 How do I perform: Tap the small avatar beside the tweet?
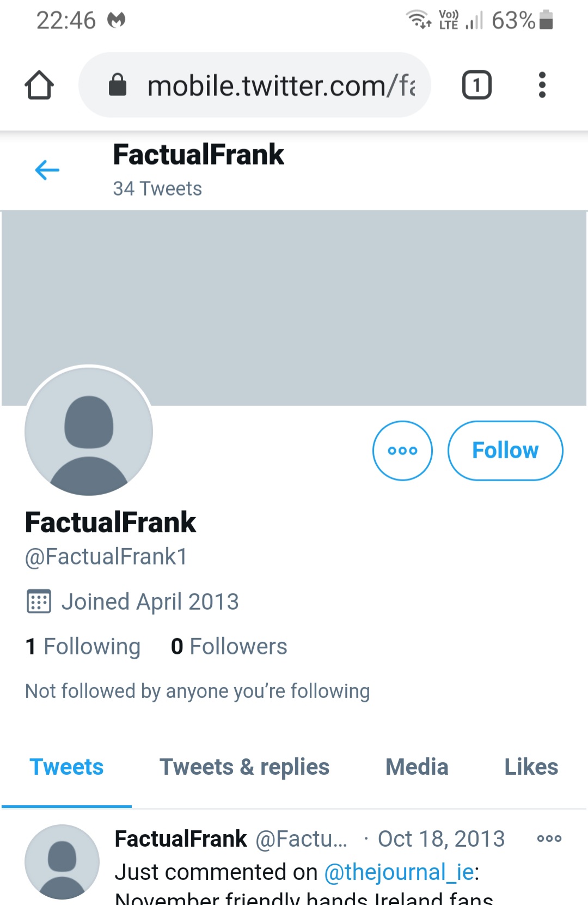62,862
